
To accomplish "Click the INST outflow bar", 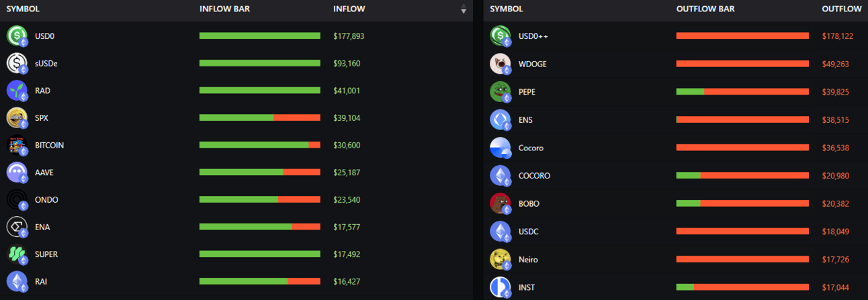I will [742, 287].
